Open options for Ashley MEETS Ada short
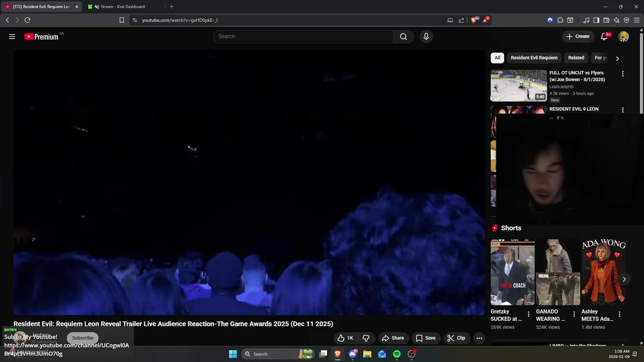This screenshot has height=362, width=644. pos(619,314)
